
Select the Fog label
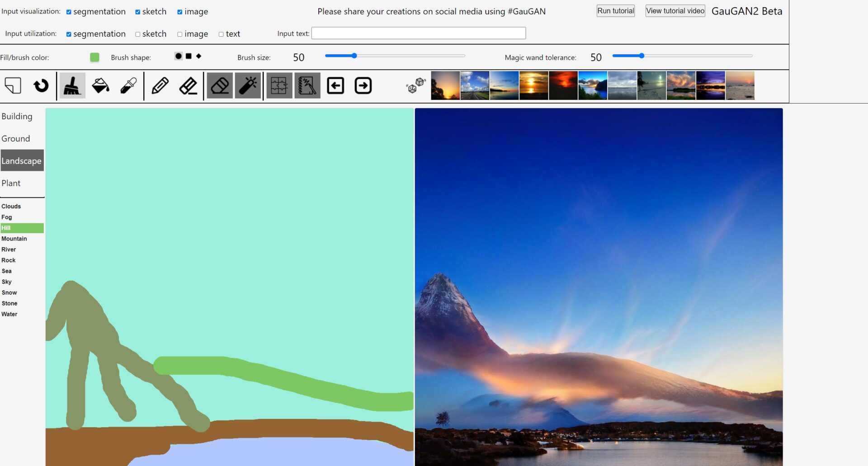[22, 217]
